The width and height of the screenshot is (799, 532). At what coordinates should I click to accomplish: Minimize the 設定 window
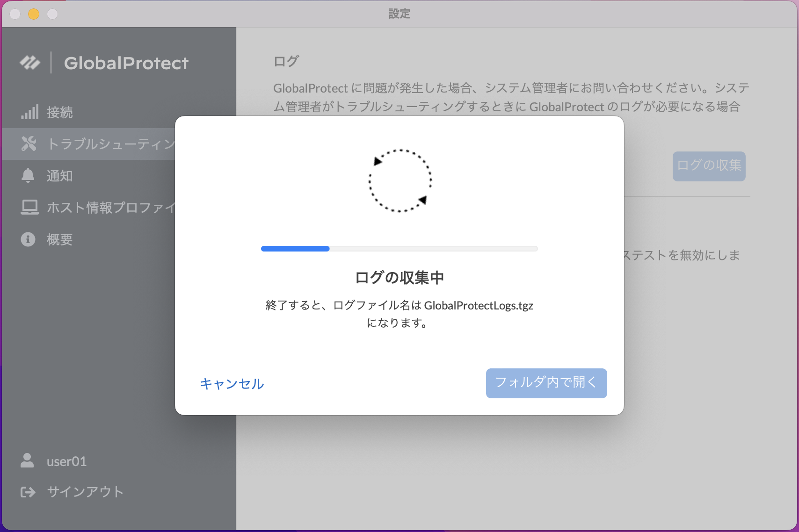[34, 14]
